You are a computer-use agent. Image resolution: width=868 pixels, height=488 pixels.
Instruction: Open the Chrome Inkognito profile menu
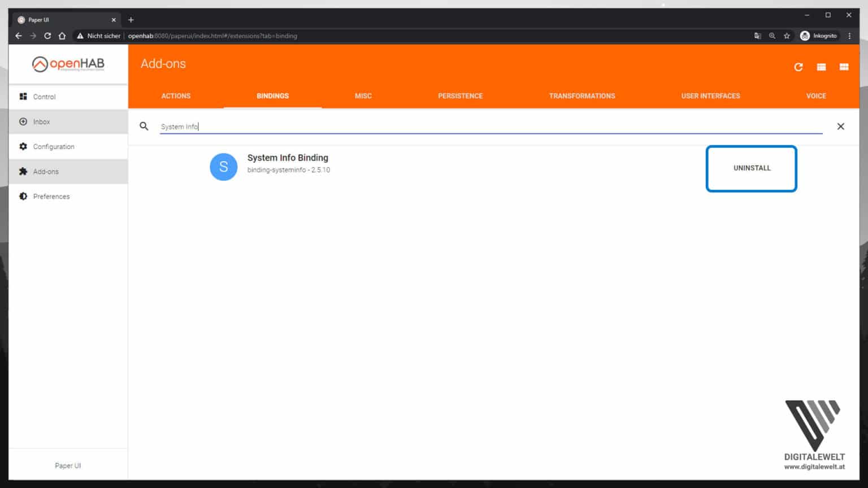point(818,36)
